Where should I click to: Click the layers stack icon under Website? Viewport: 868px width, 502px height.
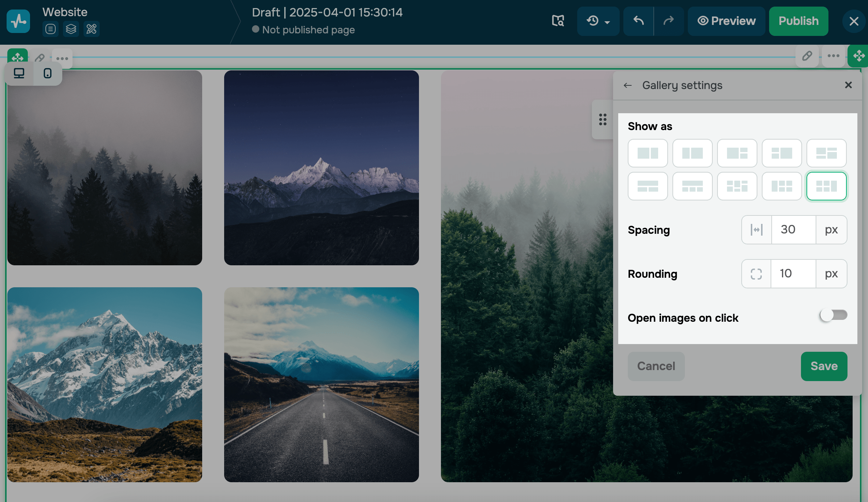(71, 29)
